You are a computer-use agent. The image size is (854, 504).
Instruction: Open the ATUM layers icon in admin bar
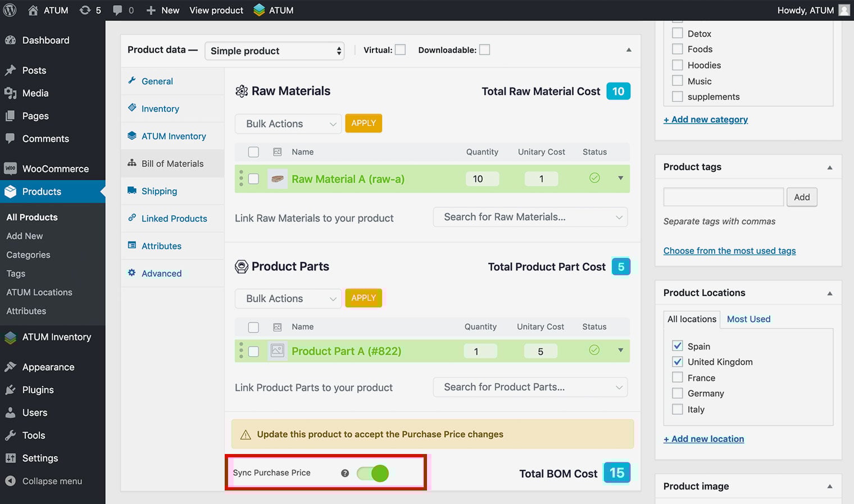coord(259,10)
